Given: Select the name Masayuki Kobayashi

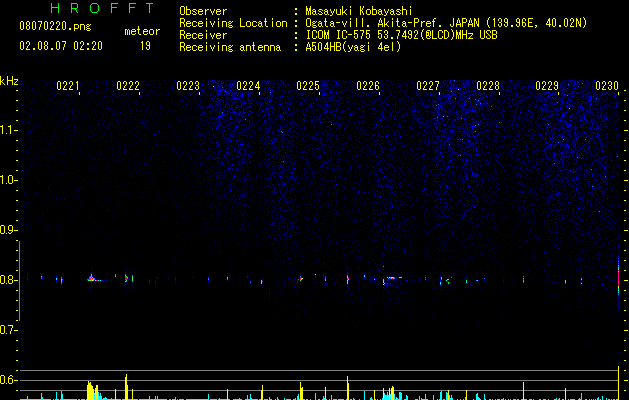Looking at the screenshot, I should click(359, 11).
